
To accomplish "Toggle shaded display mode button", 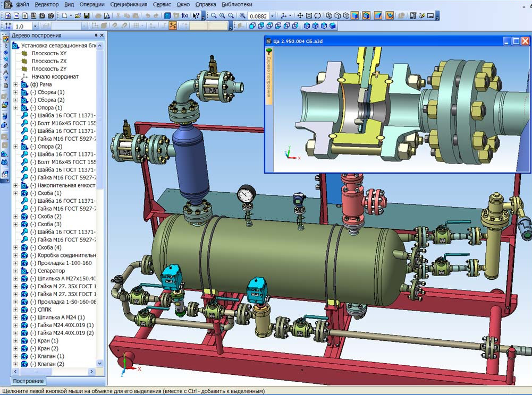I will pos(354,16).
